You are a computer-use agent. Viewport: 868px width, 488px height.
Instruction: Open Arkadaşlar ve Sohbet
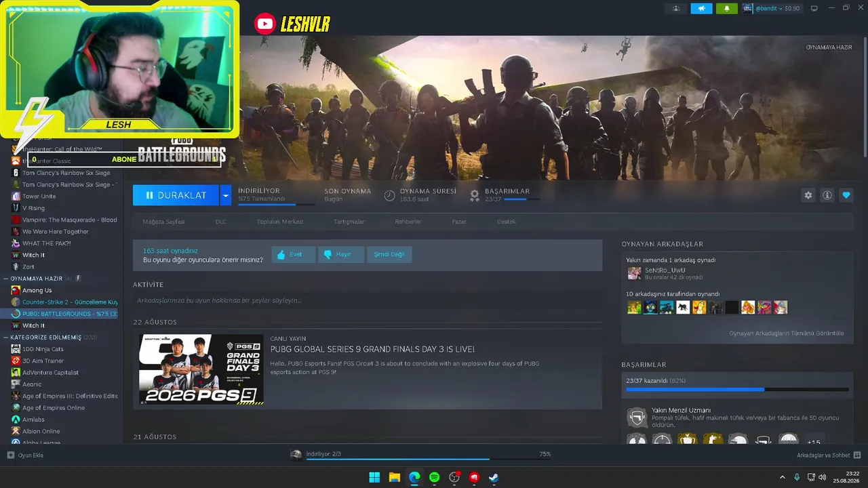823,455
